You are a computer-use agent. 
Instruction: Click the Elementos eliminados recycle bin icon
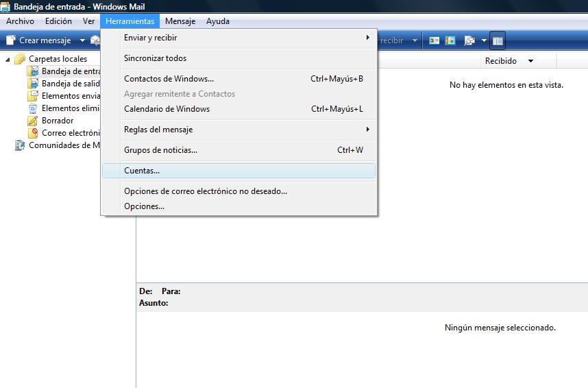point(33,108)
